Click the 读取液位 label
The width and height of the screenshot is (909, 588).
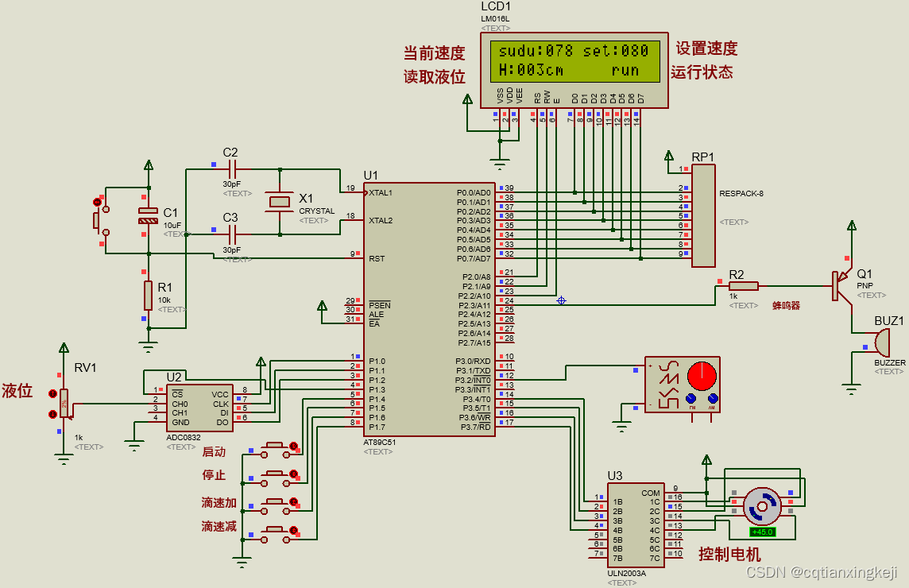[x=434, y=76]
